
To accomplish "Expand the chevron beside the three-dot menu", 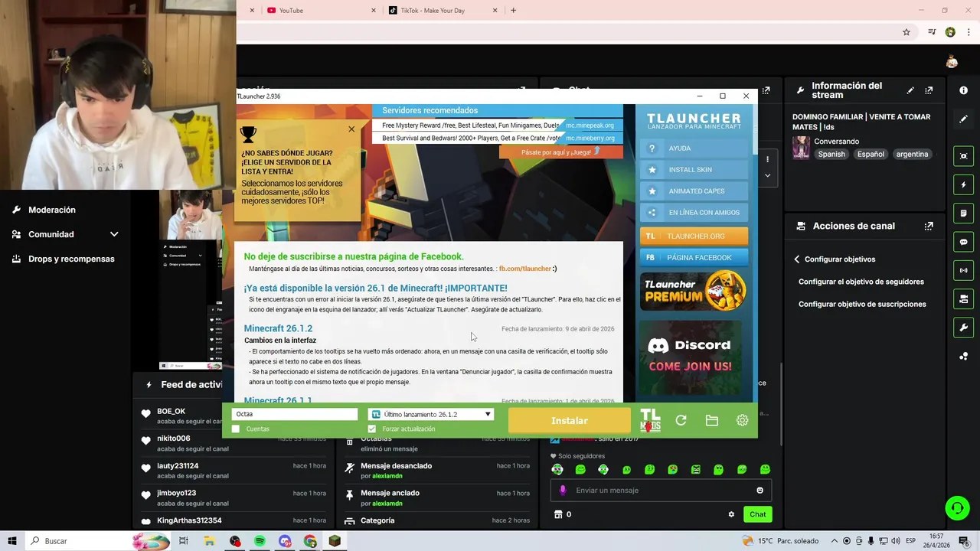I will pyautogui.click(x=767, y=175).
